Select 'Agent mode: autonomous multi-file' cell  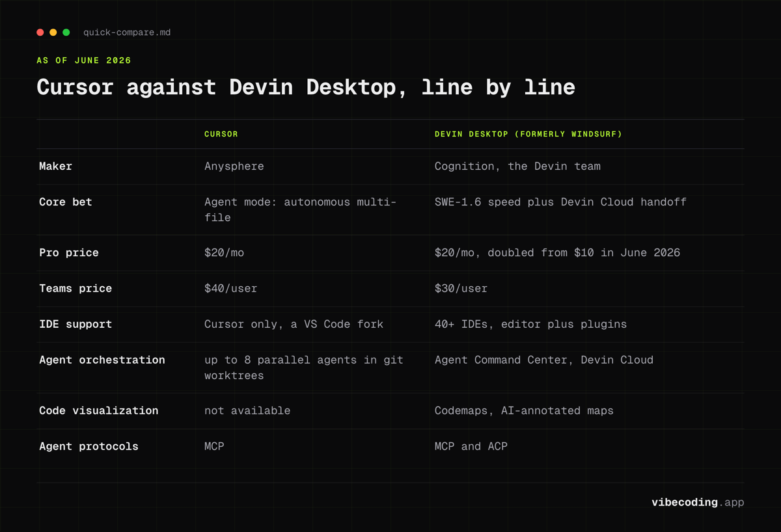coord(301,209)
